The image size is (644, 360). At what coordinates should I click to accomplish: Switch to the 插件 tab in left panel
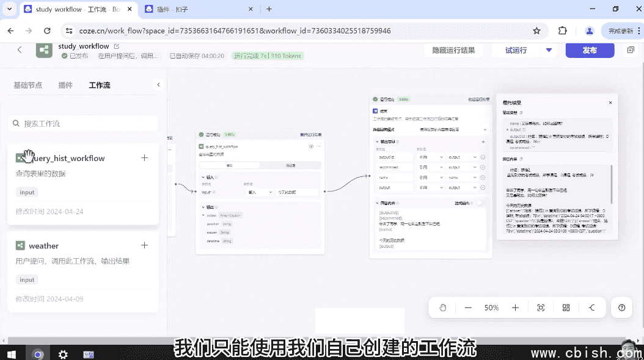[x=65, y=85]
